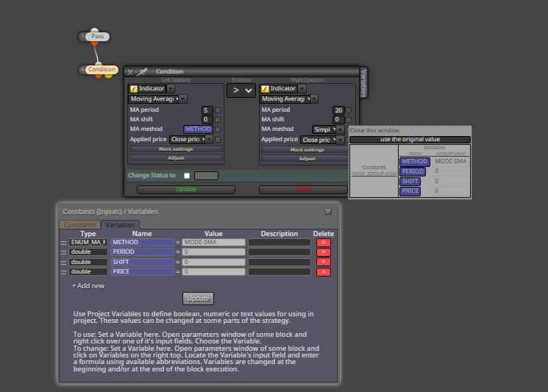This screenshot has width=548, height=392.
Task: Click the right operand Indicator function icon
Action: pyautogui.click(x=265, y=89)
